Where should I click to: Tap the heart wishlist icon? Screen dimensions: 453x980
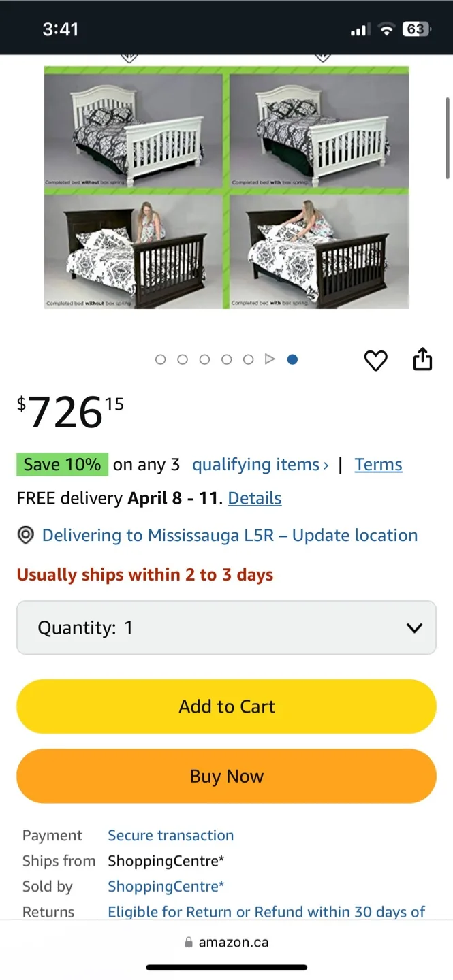coord(375,360)
